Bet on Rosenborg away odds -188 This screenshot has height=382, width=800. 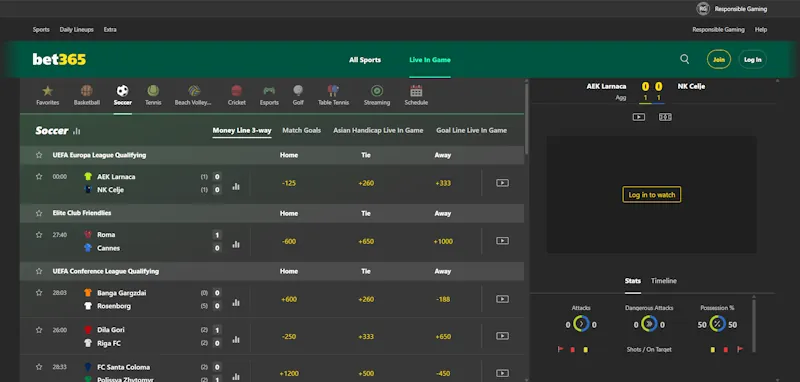pyautogui.click(x=443, y=299)
